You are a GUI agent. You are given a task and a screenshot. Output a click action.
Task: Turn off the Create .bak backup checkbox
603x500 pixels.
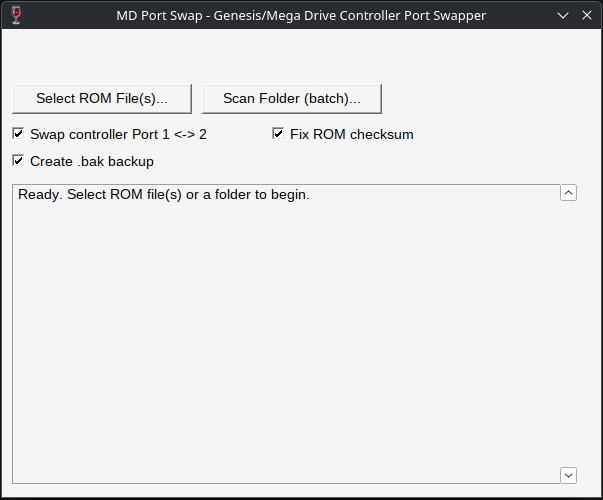pos(18,160)
